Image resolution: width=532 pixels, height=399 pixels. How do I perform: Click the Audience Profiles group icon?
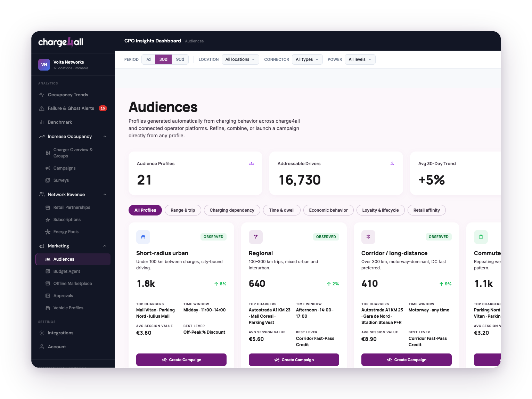(x=252, y=163)
